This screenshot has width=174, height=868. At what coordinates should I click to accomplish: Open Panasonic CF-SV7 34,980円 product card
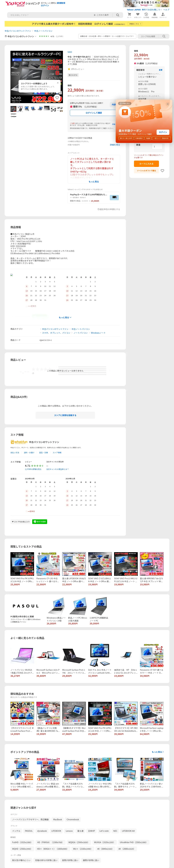pos(152,660)
